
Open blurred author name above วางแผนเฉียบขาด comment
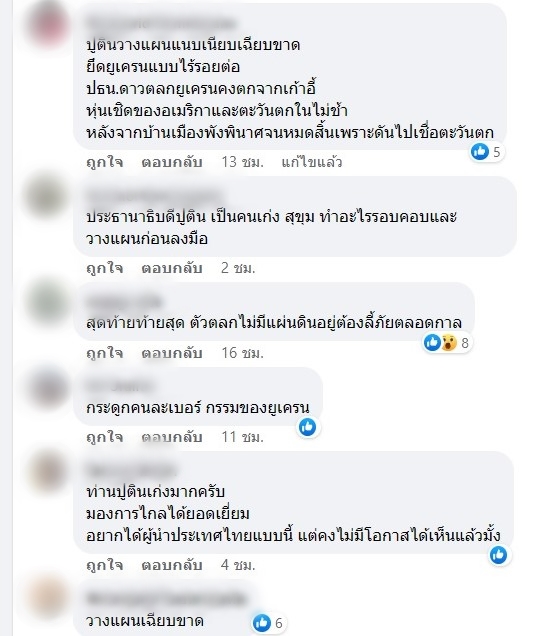pos(166,599)
